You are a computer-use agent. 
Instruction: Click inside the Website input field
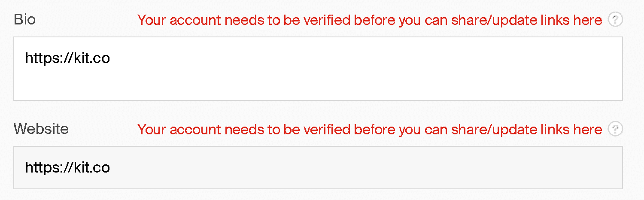[x=318, y=167]
